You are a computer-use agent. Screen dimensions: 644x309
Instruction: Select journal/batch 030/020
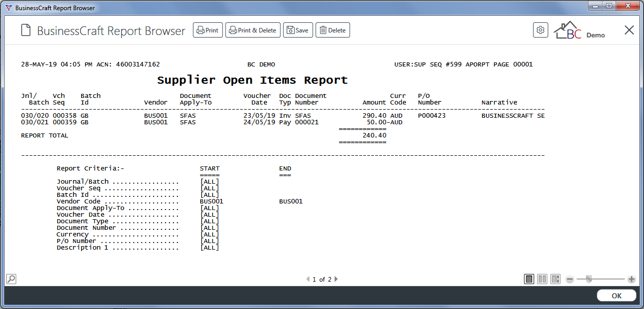pos(34,116)
